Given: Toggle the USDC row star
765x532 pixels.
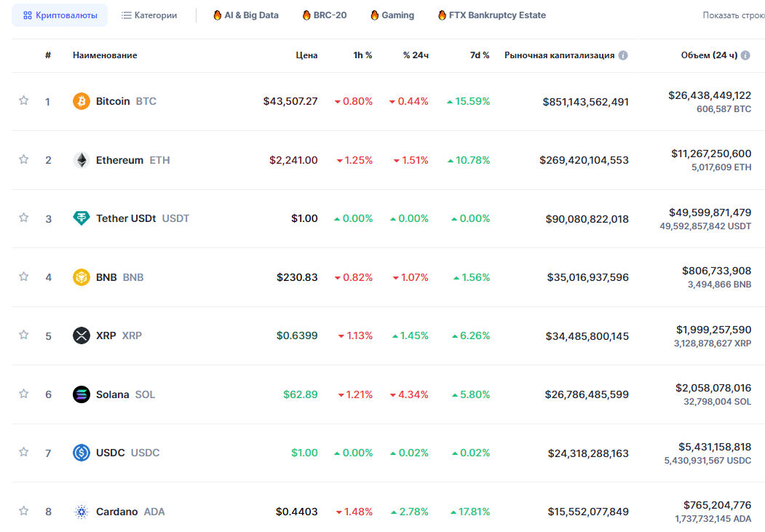Looking at the screenshot, I should pyautogui.click(x=23, y=451).
